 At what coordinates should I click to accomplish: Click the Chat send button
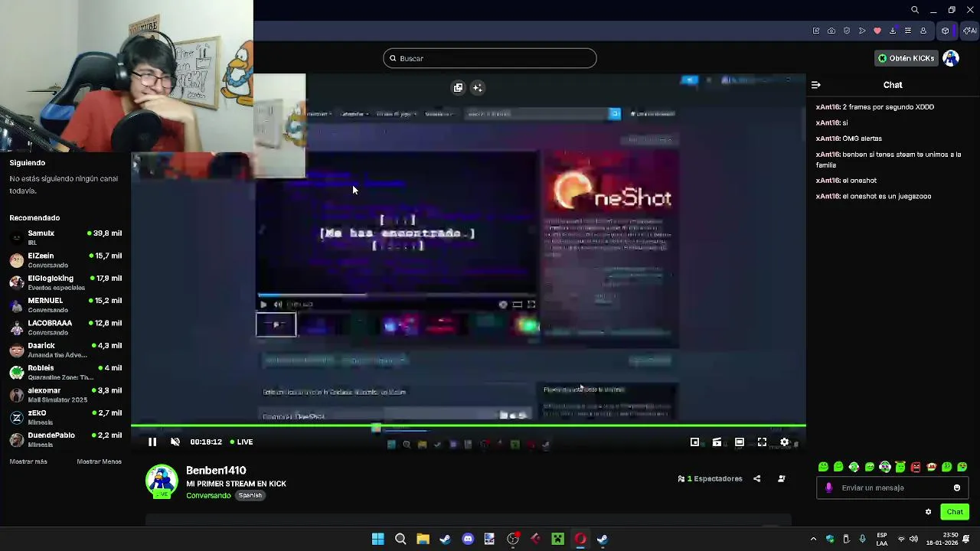pos(955,512)
